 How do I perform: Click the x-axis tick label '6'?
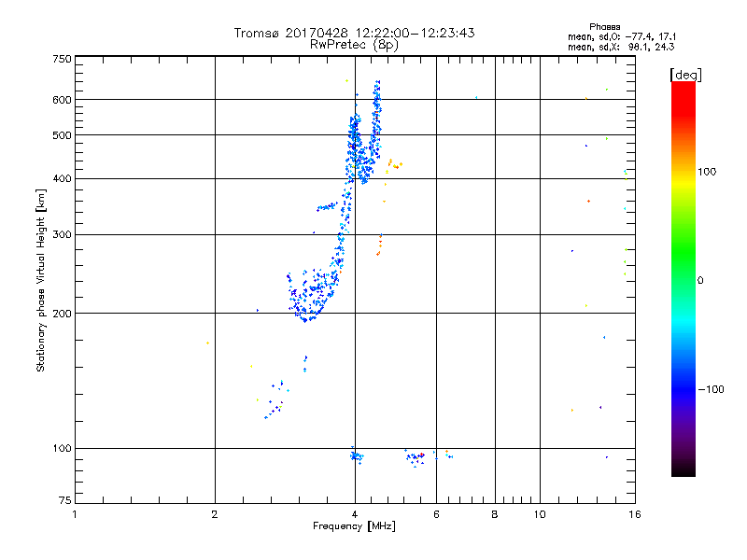436,514
